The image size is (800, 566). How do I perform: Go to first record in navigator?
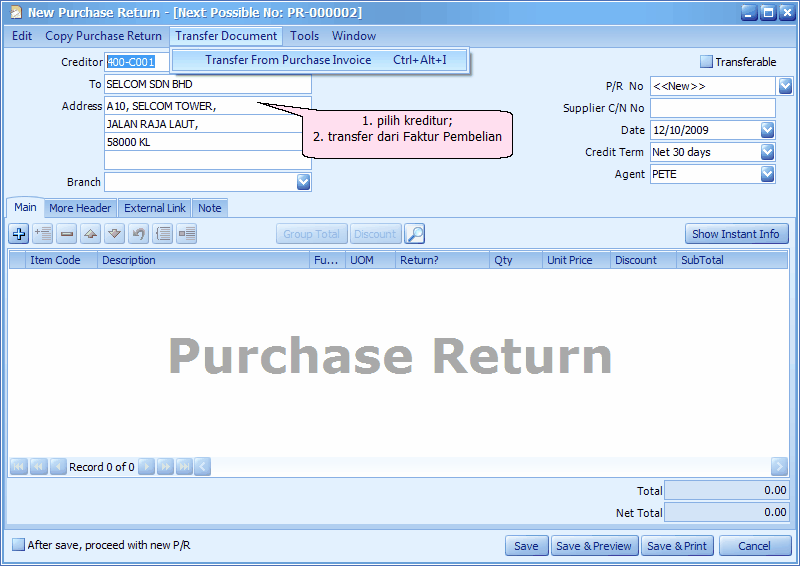[19, 466]
